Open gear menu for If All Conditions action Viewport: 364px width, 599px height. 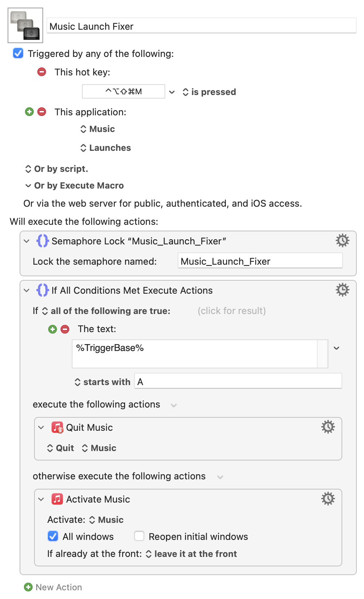point(342,290)
